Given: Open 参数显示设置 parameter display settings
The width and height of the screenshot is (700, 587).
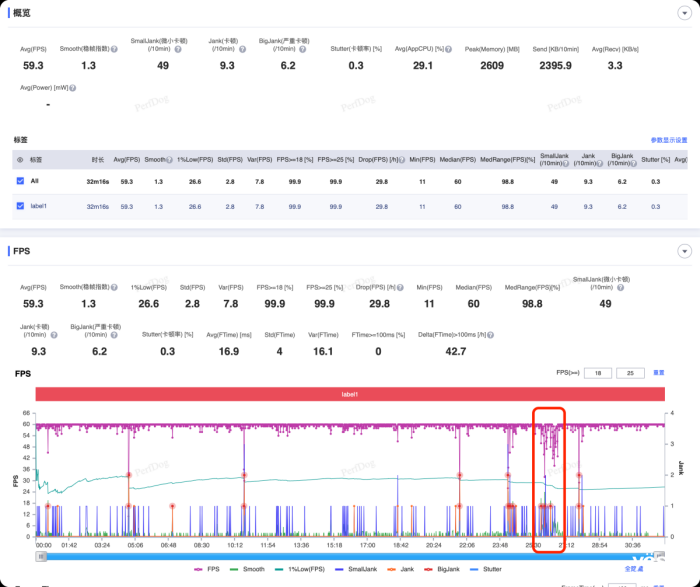Looking at the screenshot, I should [670, 141].
